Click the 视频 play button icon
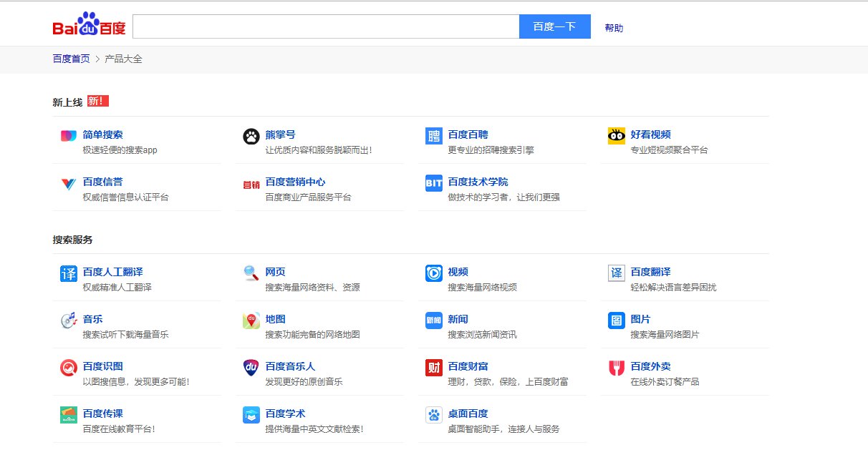This screenshot has height=455, width=868. click(x=433, y=272)
